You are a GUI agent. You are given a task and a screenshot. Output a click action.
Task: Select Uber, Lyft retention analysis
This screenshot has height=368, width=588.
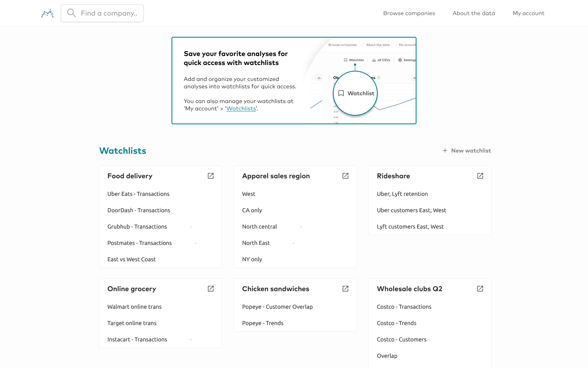point(402,194)
